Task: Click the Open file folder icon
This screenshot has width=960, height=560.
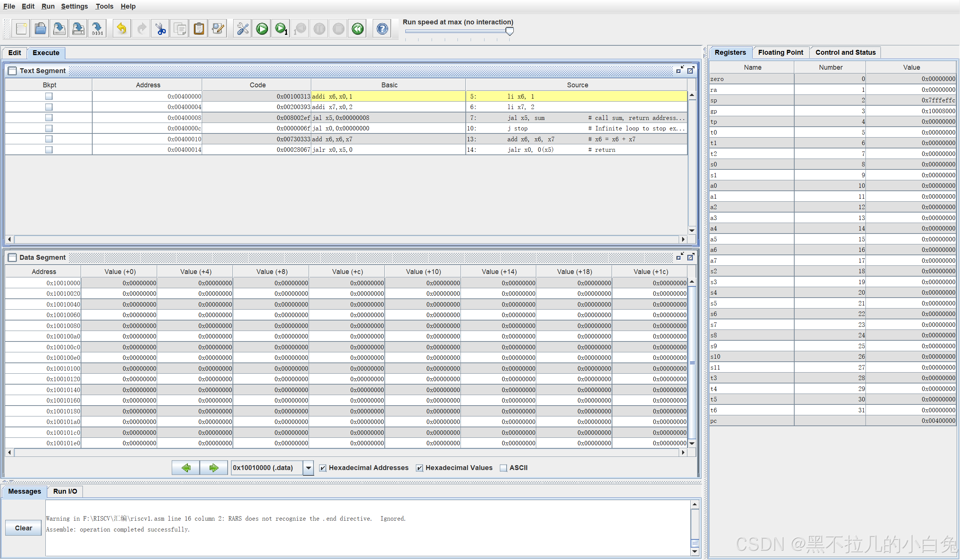Action: tap(40, 28)
